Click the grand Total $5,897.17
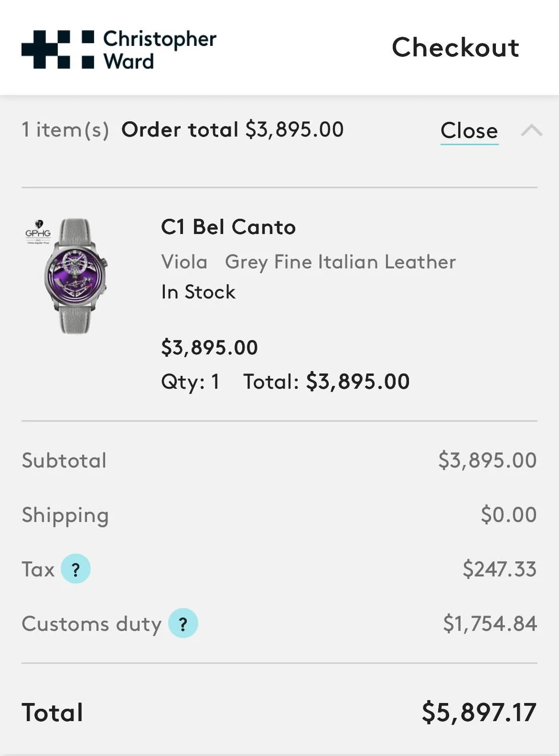The image size is (559, 756). click(x=479, y=712)
